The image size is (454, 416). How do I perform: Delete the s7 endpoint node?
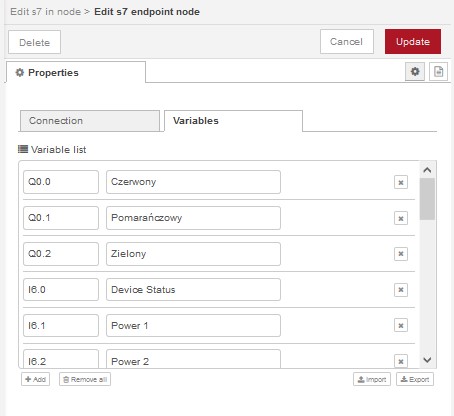(x=34, y=42)
